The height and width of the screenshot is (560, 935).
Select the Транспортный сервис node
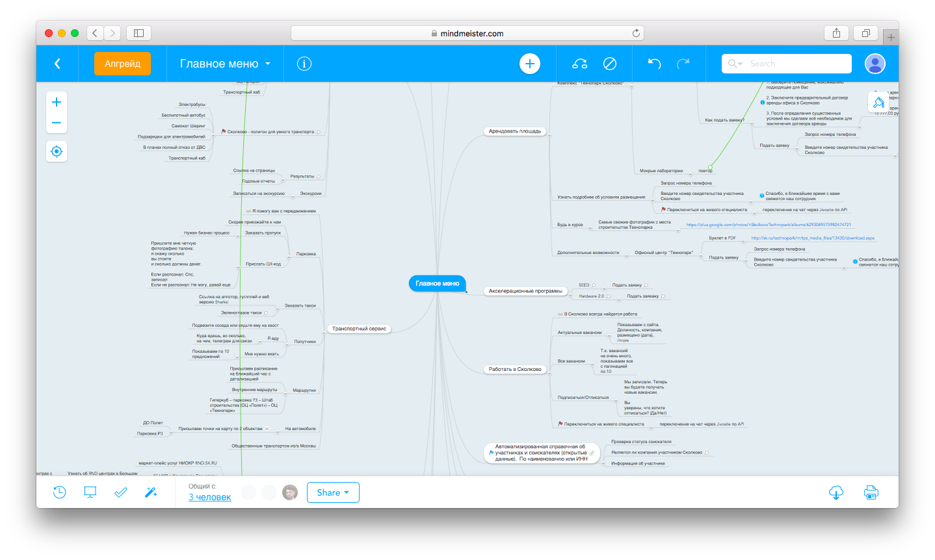pos(360,329)
